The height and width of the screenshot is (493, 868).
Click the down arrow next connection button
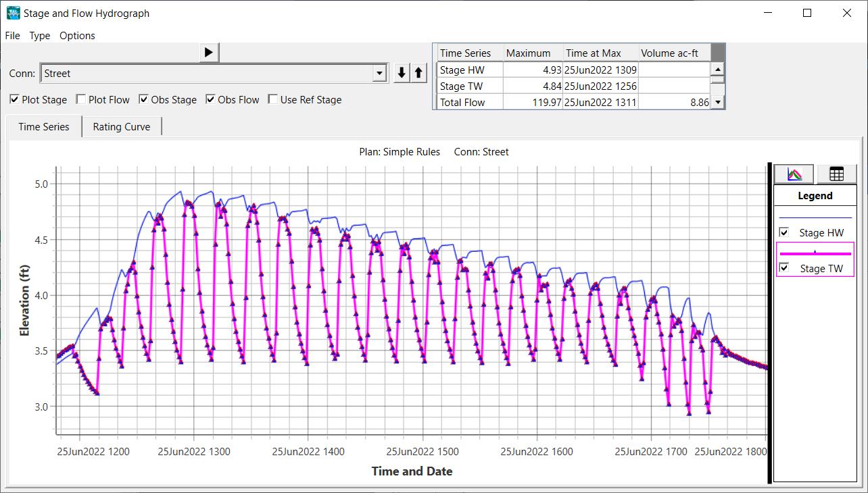tap(402, 73)
